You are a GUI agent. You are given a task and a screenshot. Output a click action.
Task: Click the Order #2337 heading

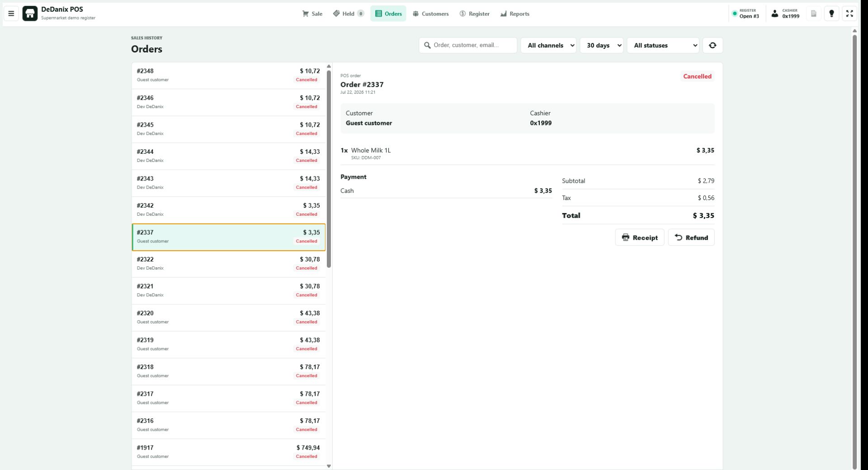pyautogui.click(x=362, y=85)
